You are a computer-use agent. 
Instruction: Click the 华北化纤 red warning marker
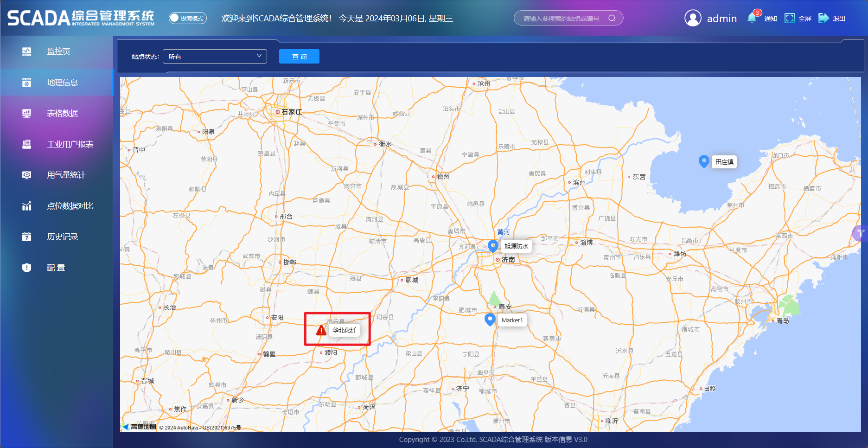[321, 330]
